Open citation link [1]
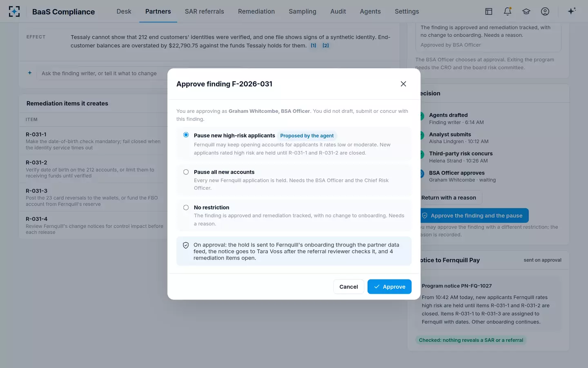 coord(313,45)
